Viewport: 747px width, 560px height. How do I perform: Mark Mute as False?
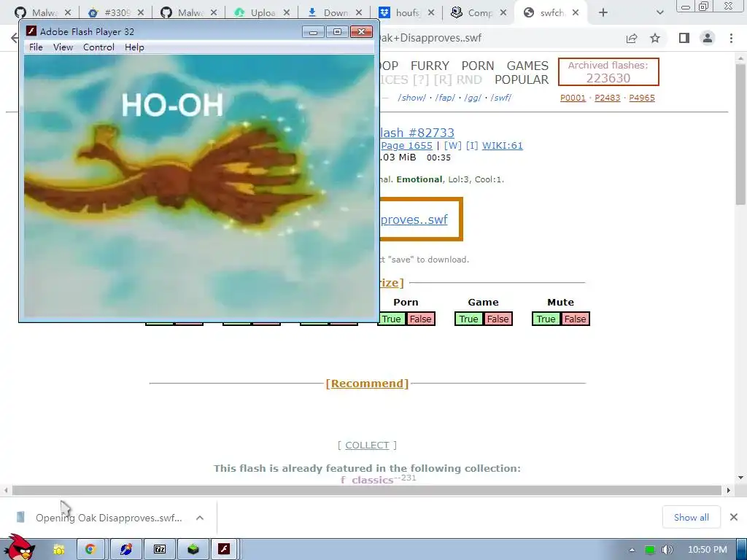coord(575,319)
